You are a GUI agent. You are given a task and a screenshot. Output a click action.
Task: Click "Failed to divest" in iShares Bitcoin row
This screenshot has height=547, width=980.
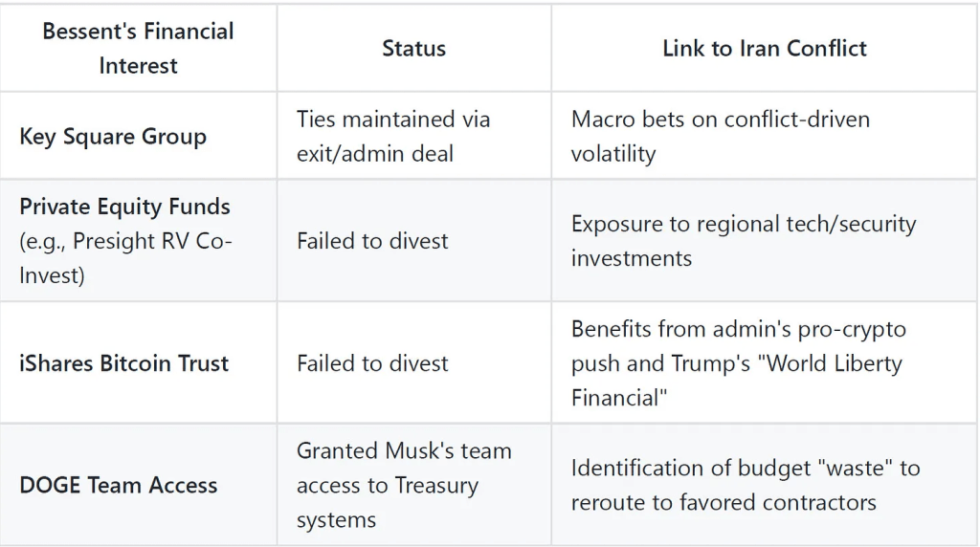pyautogui.click(x=371, y=363)
